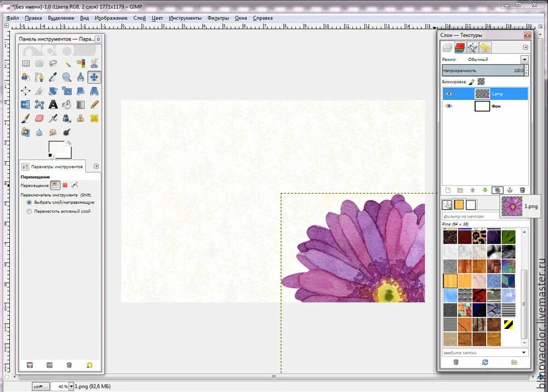Select the Blur/Sharpen droplet tool
548x392 pixels.
[x=39, y=132]
